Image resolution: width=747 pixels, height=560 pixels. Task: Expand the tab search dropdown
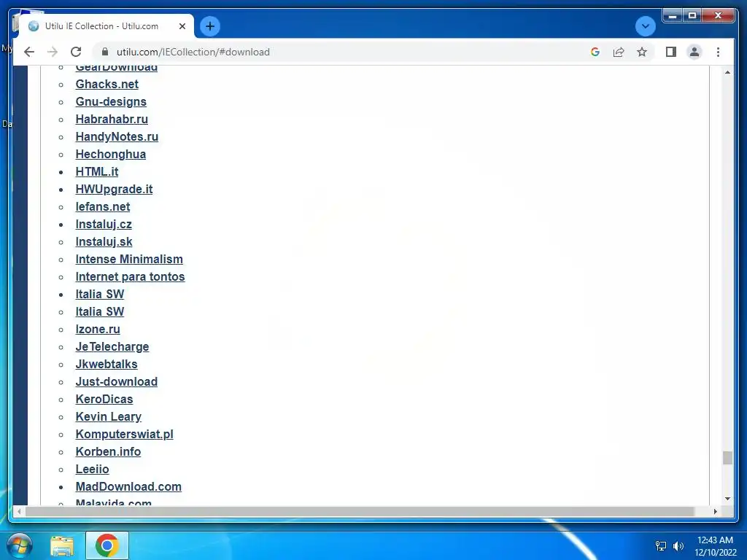click(x=645, y=26)
